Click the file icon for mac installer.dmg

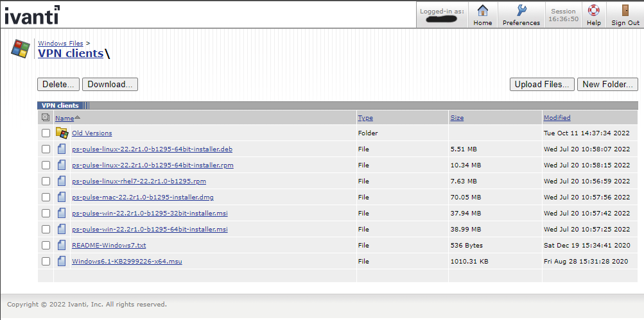(62, 197)
